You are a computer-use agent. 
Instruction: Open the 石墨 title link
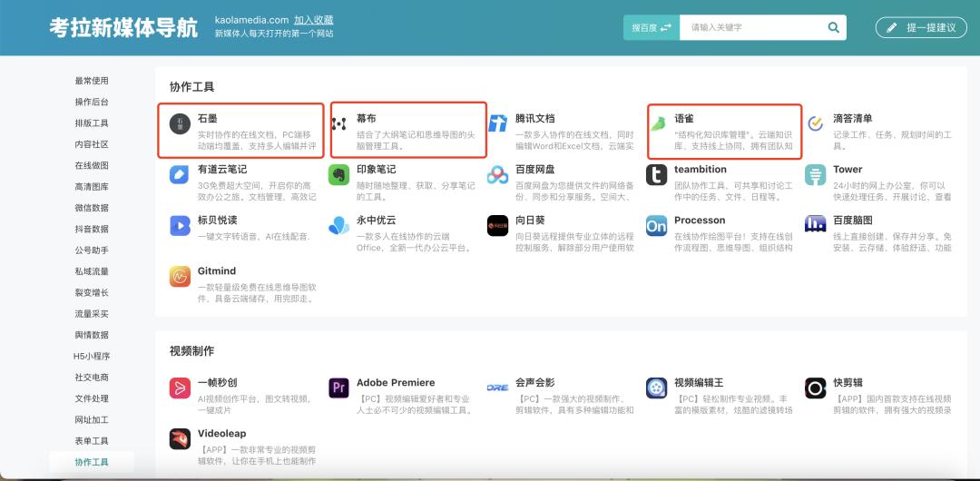pos(208,118)
